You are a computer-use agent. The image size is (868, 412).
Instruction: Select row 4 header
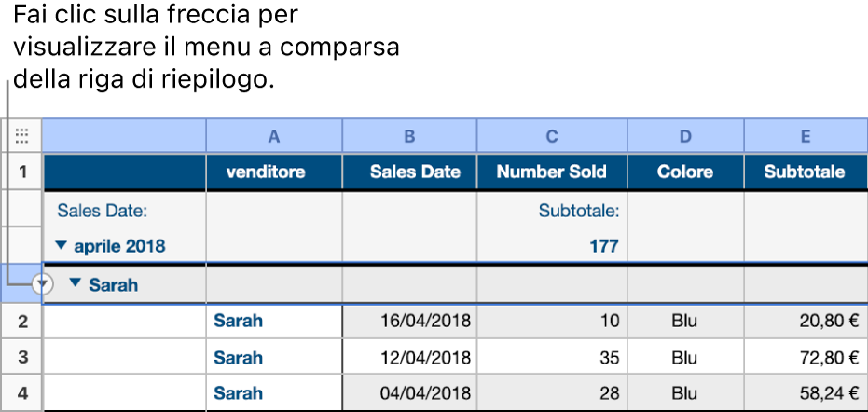tap(21, 392)
